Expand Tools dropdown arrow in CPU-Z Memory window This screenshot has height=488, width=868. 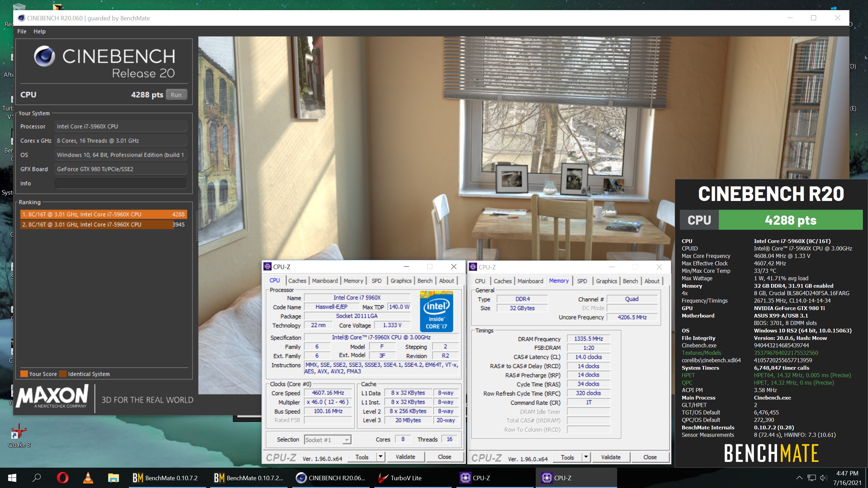pyautogui.click(x=586, y=457)
